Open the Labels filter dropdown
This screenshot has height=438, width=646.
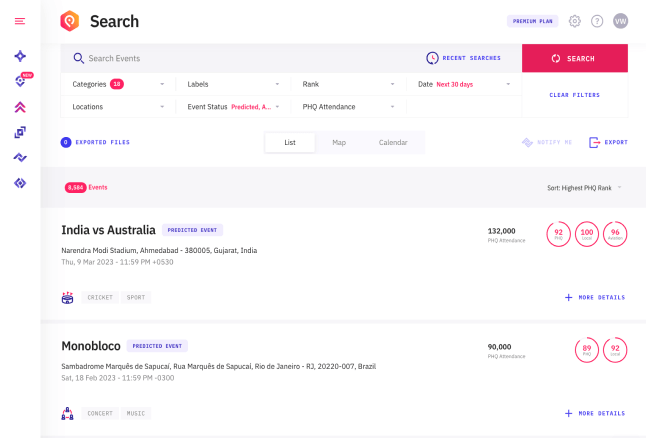pos(233,84)
